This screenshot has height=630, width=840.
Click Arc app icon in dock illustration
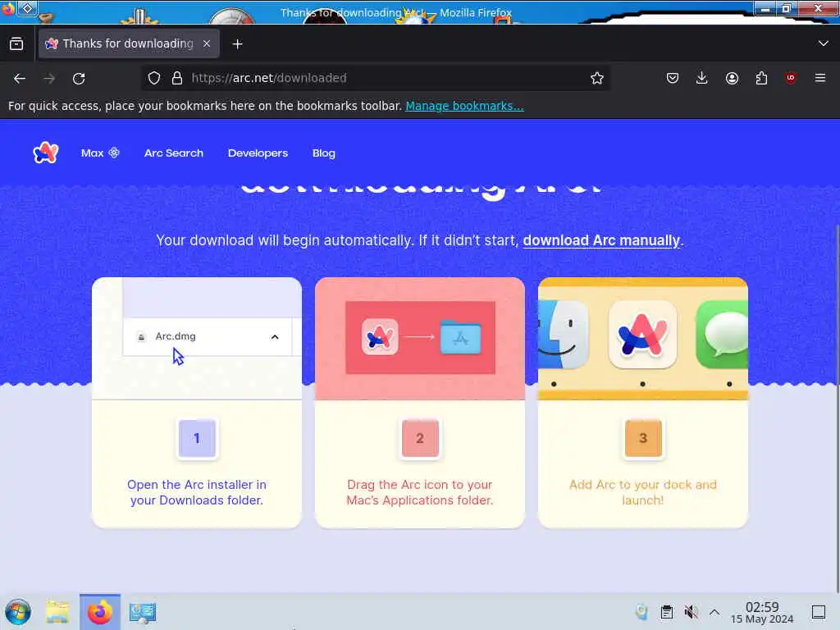[642, 335]
